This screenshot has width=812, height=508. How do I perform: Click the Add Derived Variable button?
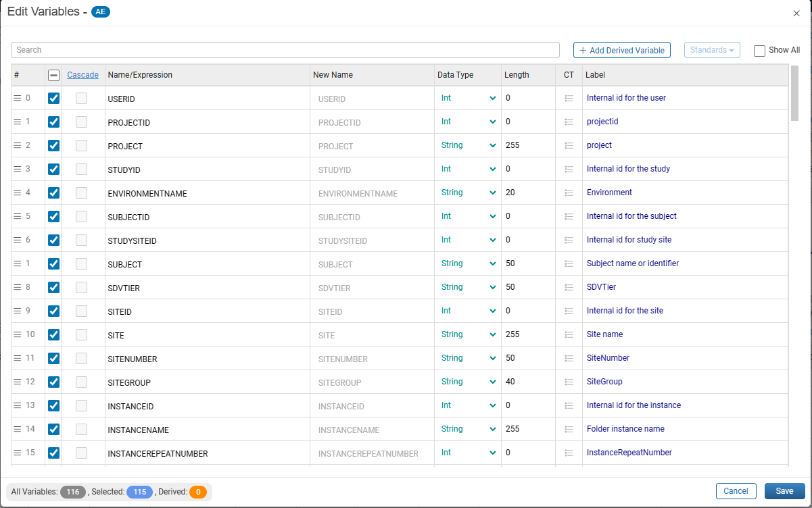pos(622,50)
